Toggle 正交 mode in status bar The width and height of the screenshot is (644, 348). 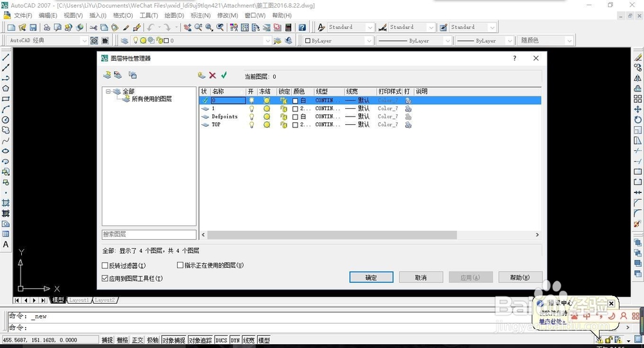tap(138, 340)
